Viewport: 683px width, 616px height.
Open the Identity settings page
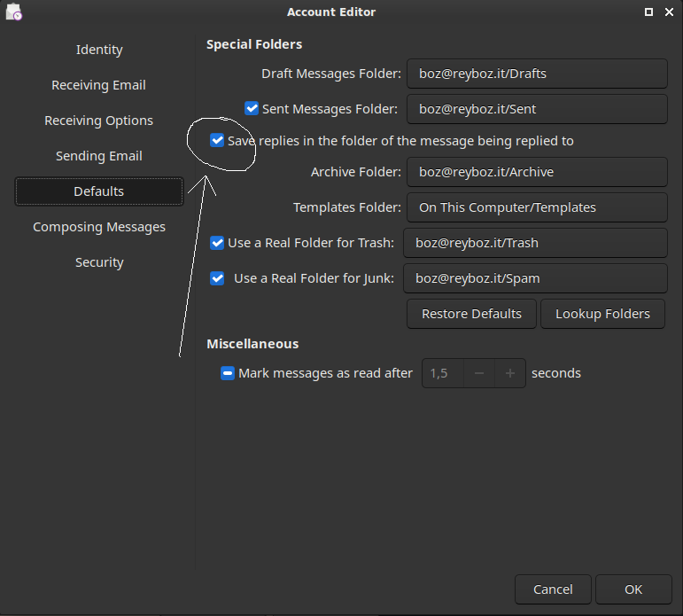tap(99, 50)
